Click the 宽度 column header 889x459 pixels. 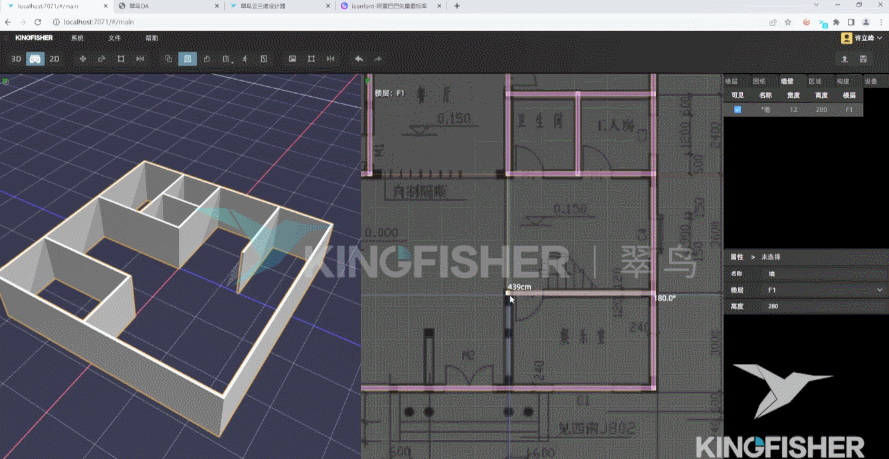793,95
